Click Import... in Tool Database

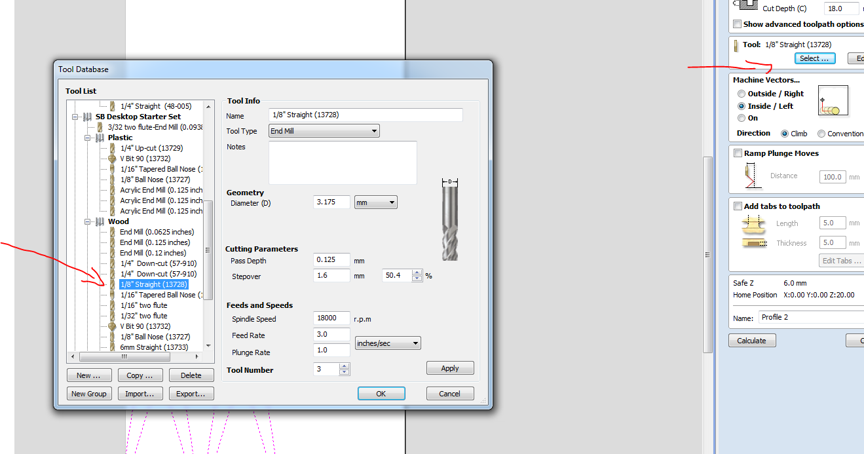click(x=140, y=393)
